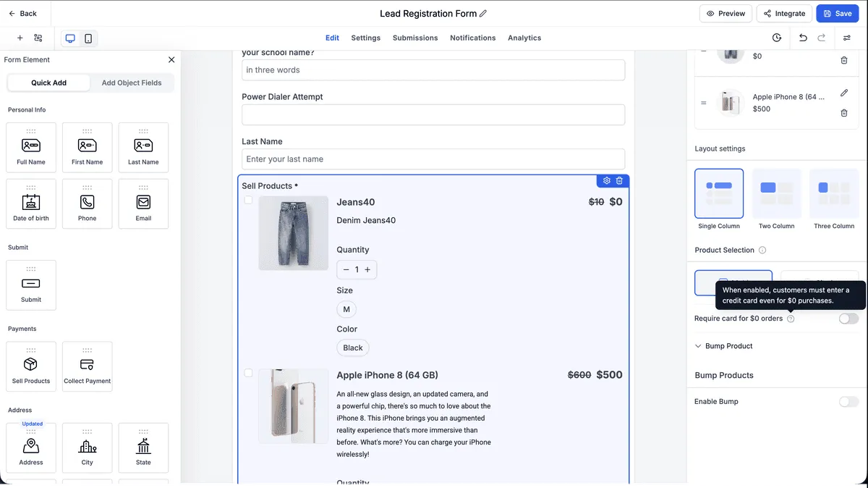
Task: Open the Submissions tab
Action: pyautogui.click(x=415, y=38)
